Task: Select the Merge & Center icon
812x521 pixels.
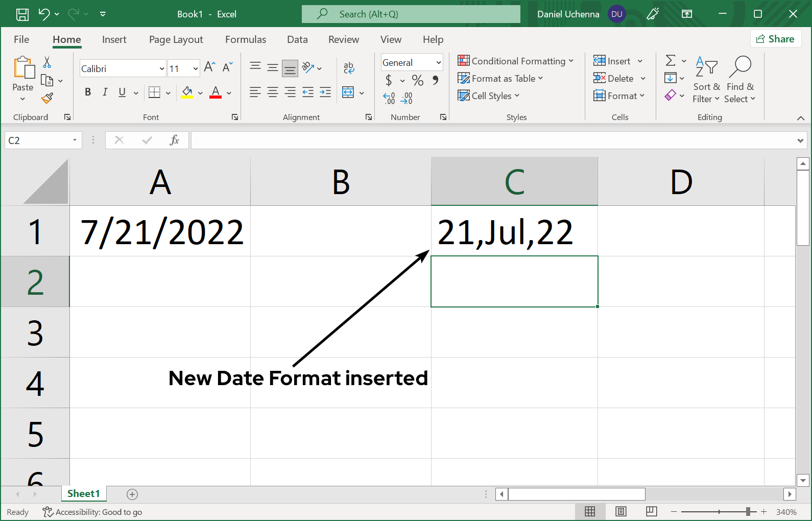Action: click(x=348, y=92)
